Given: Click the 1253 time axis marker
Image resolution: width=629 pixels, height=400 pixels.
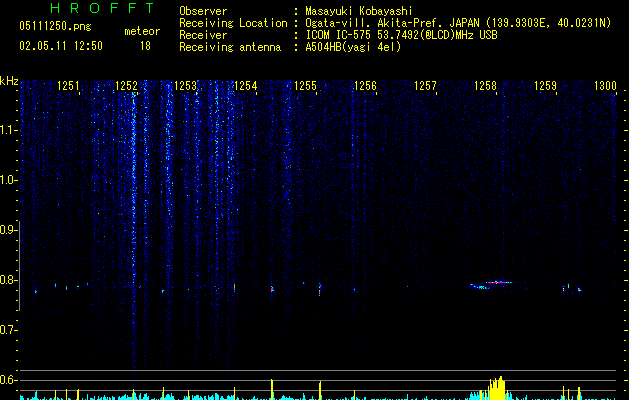Looking at the screenshot, I should 186,86.
